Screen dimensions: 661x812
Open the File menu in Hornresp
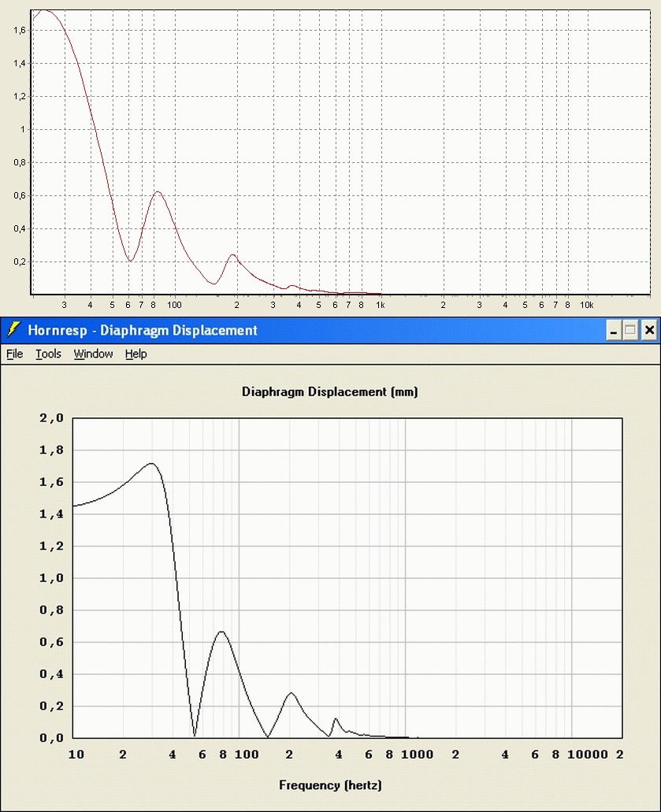pyautogui.click(x=14, y=354)
